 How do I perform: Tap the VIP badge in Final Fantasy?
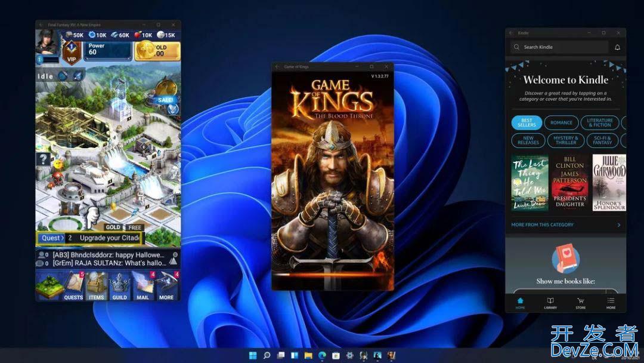click(72, 52)
